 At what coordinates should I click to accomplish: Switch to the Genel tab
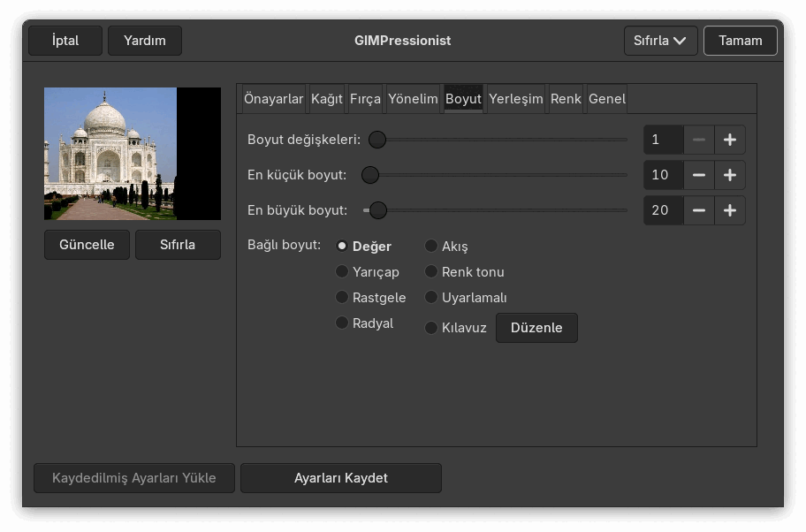click(606, 99)
